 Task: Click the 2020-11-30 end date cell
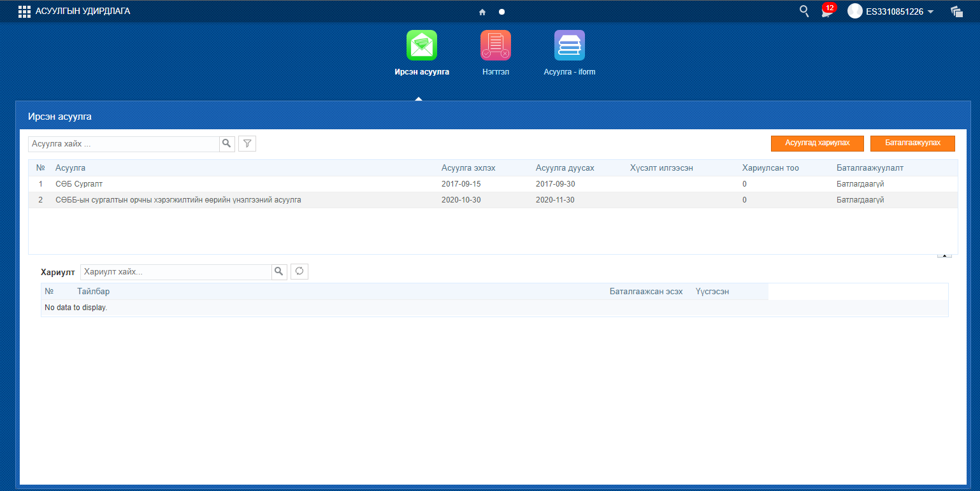(x=556, y=200)
